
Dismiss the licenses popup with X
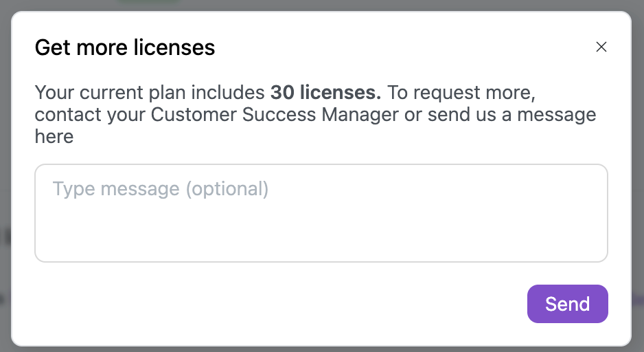tap(601, 47)
